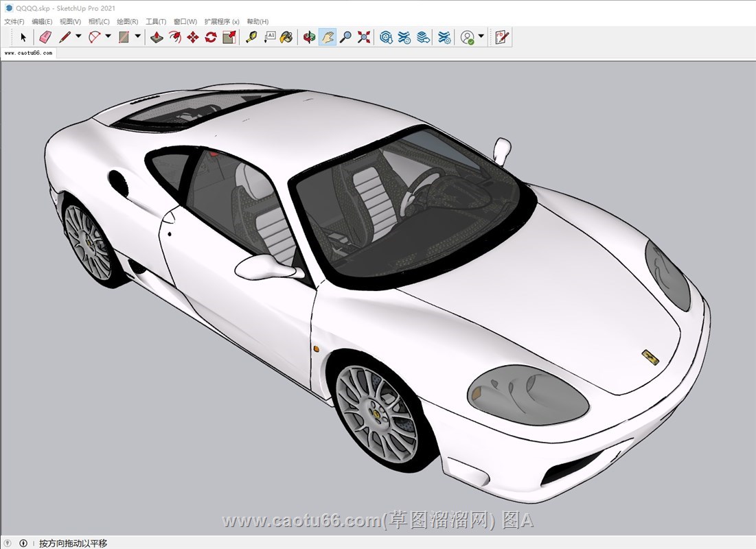This screenshot has height=549, width=756.
Task: Click the Send to LayOut icon
Action: pyautogui.click(x=424, y=37)
